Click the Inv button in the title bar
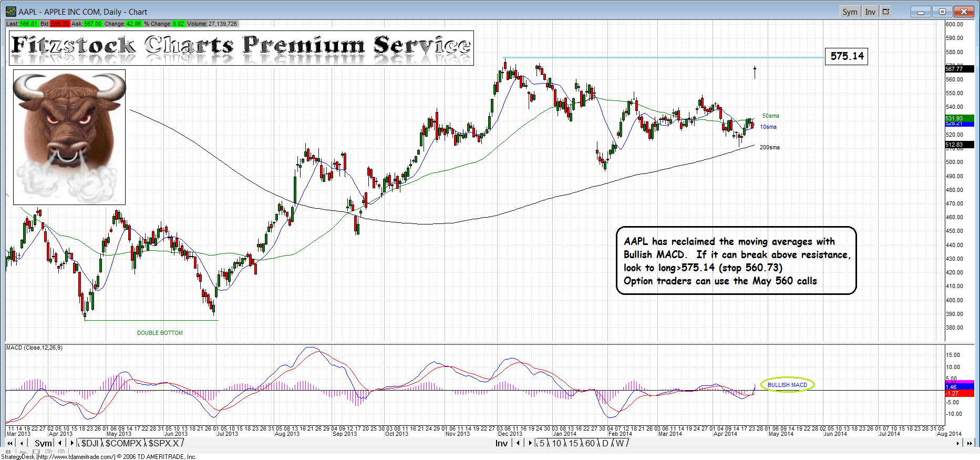 [870, 12]
